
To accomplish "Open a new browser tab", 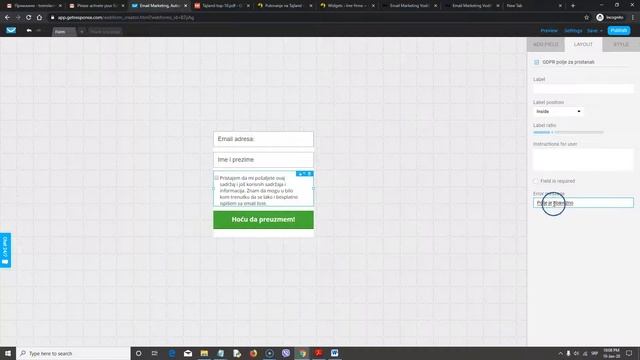I will [573, 6].
